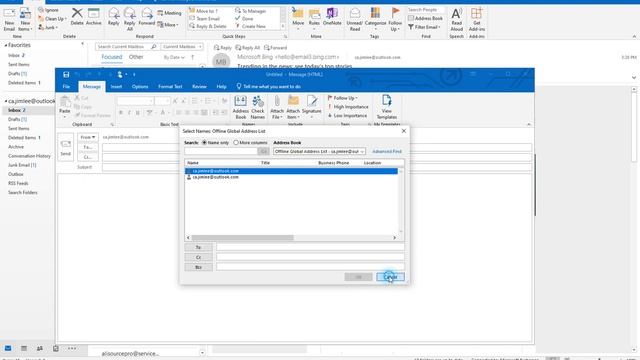Viewport: 640px width, 360px height.
Task: Open the Follow Up dropdown in message ribbon
Action: coord(342,98)
